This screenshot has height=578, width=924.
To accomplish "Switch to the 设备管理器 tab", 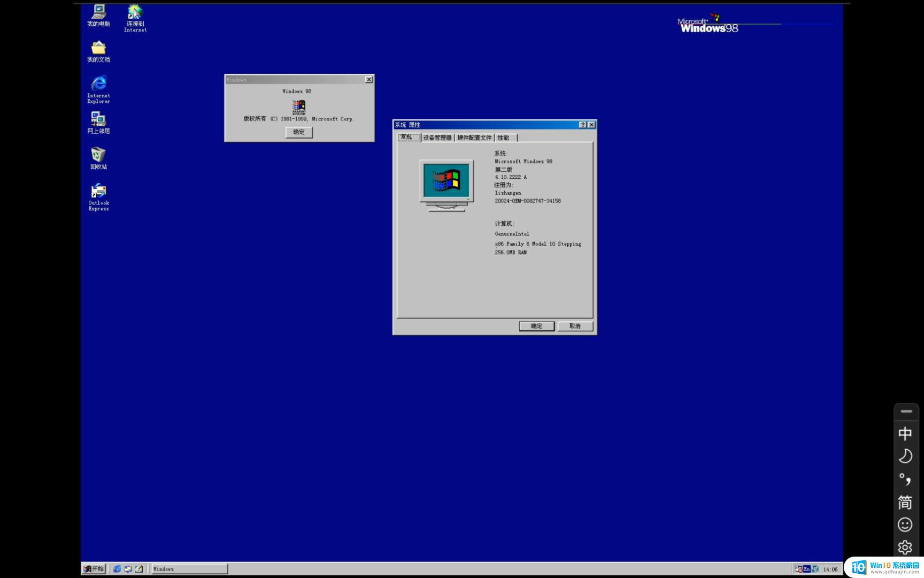I will [x=437, y=138].
